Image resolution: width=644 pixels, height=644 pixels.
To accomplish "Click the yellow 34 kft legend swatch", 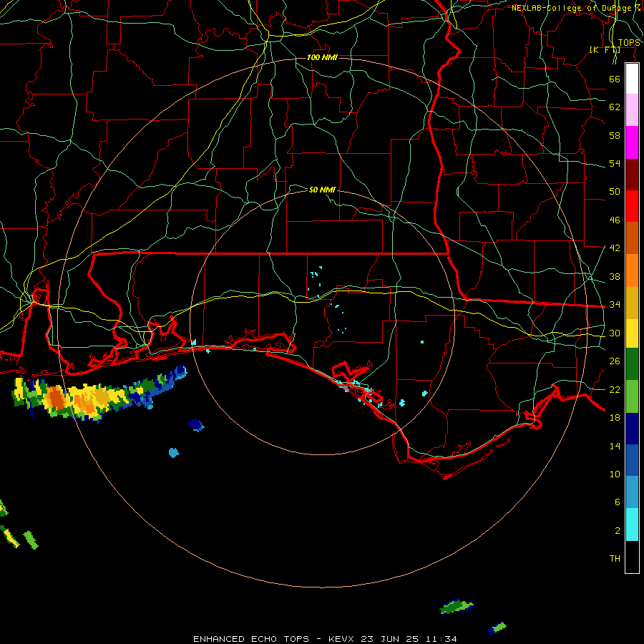I will [632, 333].
